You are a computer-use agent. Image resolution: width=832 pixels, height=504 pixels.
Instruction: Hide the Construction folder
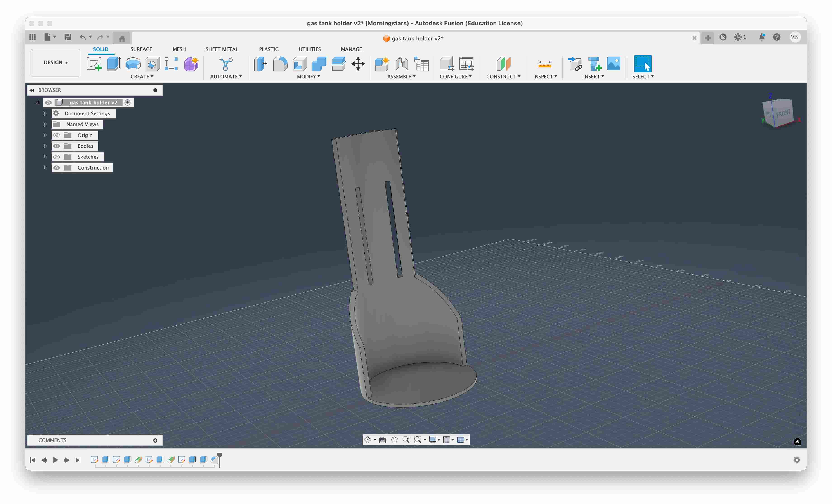[56, 167]
